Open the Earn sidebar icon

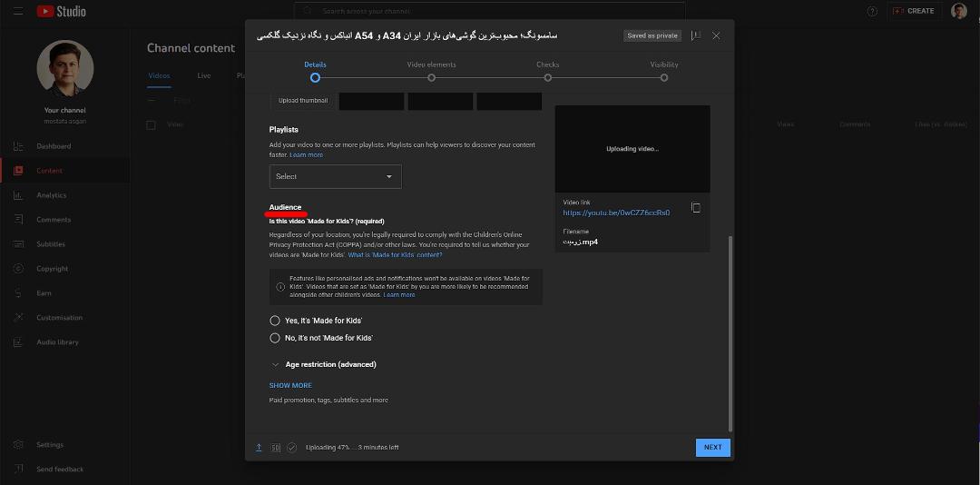[18, 292]
